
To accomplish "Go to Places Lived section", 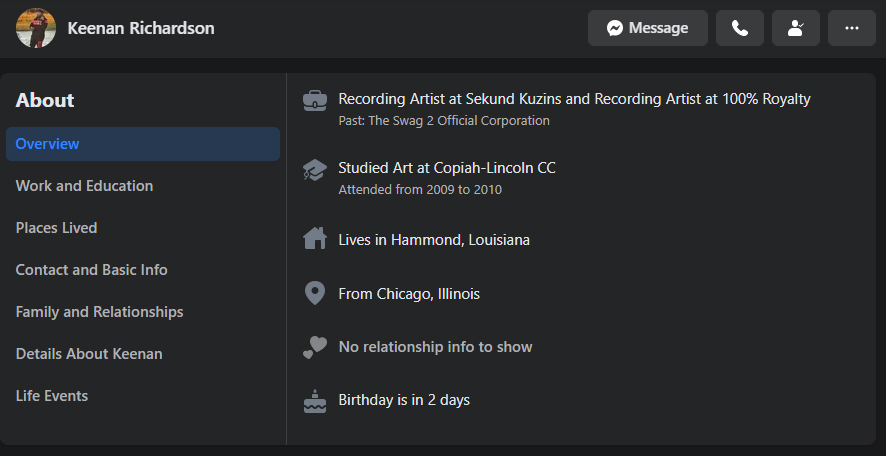I will tap(57, 228).
